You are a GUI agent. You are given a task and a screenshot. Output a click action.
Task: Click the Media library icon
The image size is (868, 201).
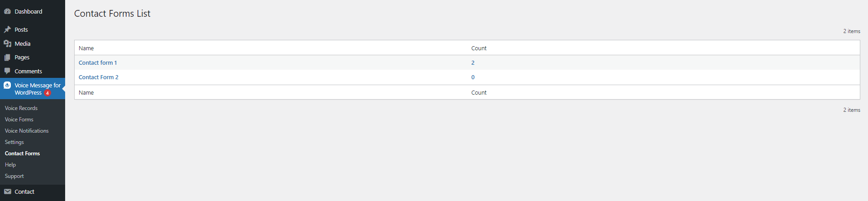pyautogui.click(x=7, y=43)
